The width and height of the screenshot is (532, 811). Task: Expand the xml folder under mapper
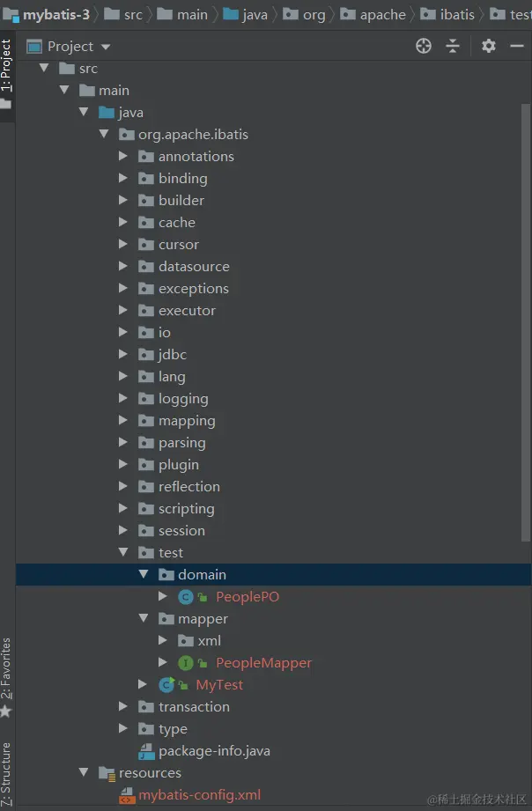163,641
